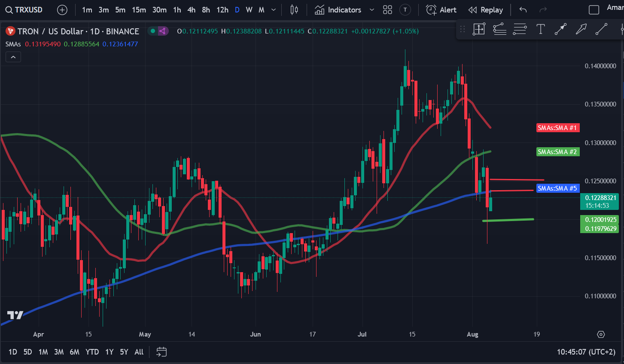The height and width of the screenshot is (364, 624).
Task: Click the TRON coin logo icon
Action: pos(10,31)
